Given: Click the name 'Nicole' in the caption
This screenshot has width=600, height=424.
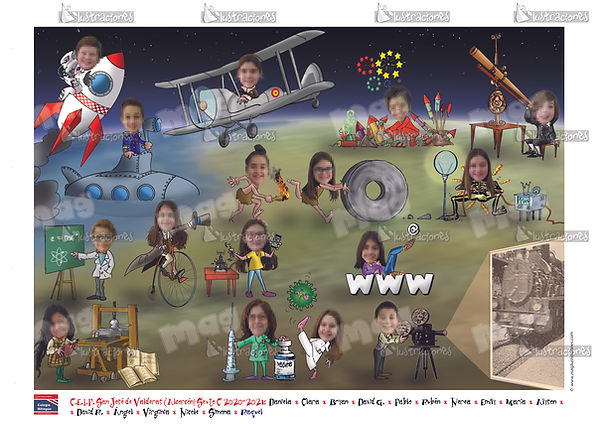Looking at the screenshot, I should coord(189,412).
